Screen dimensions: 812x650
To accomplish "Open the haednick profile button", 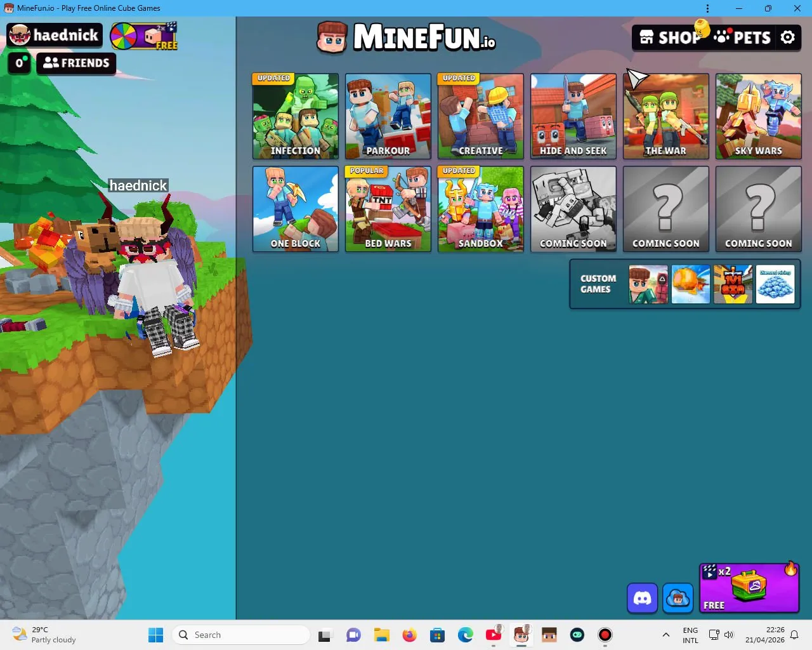I will pos(55,36).
